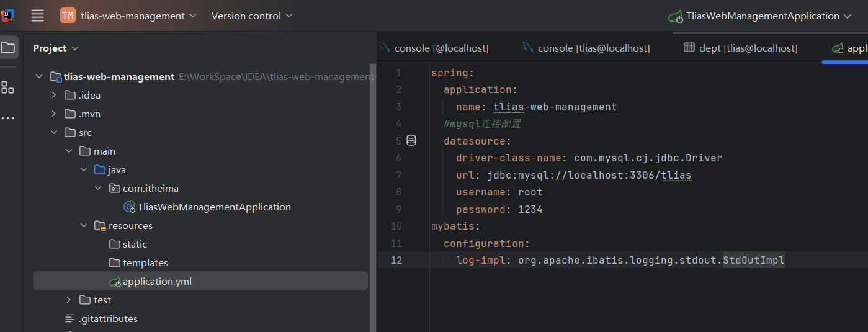Select .gitattributes file in tree
868x332 pixels.
pos(108,319)
